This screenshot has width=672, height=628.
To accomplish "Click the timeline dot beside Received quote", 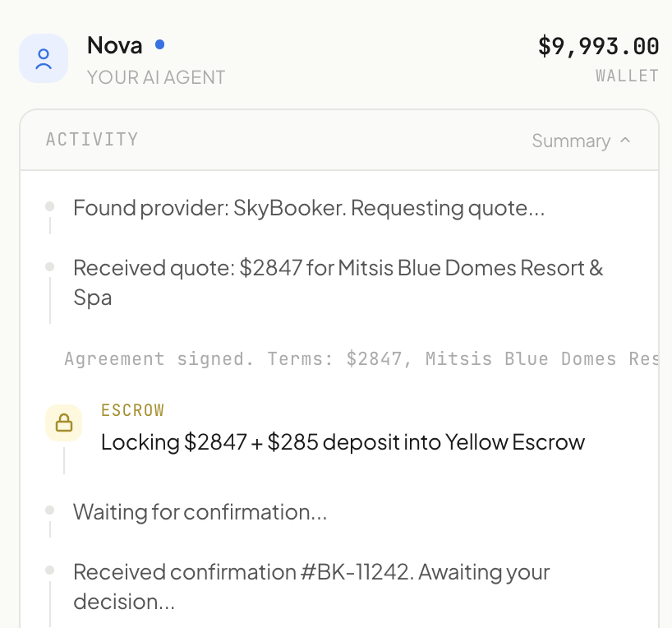I will (50, 267).
